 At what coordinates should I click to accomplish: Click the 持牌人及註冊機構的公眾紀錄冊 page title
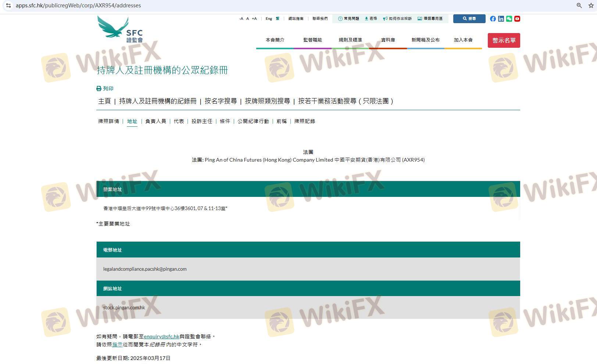[x=162, y=70]
